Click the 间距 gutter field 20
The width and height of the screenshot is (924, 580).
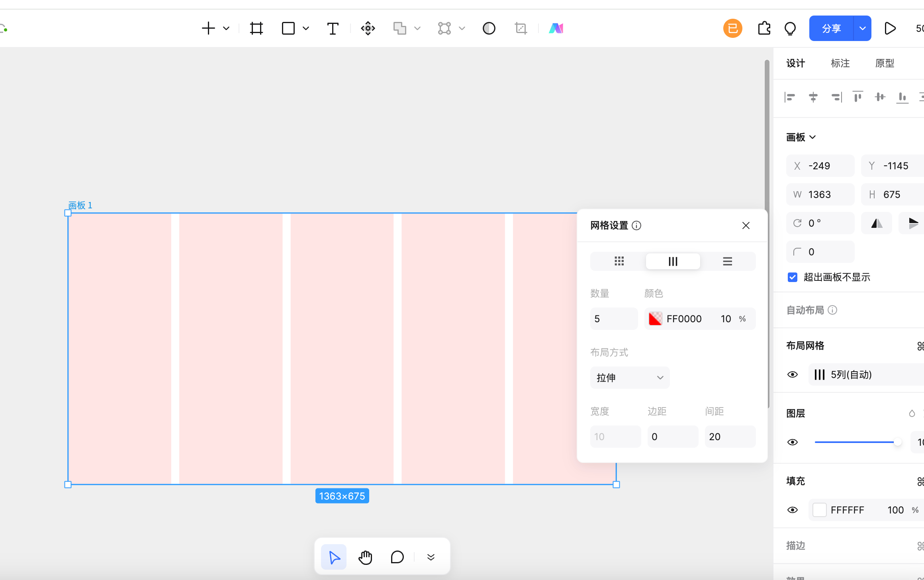point(730,437)
